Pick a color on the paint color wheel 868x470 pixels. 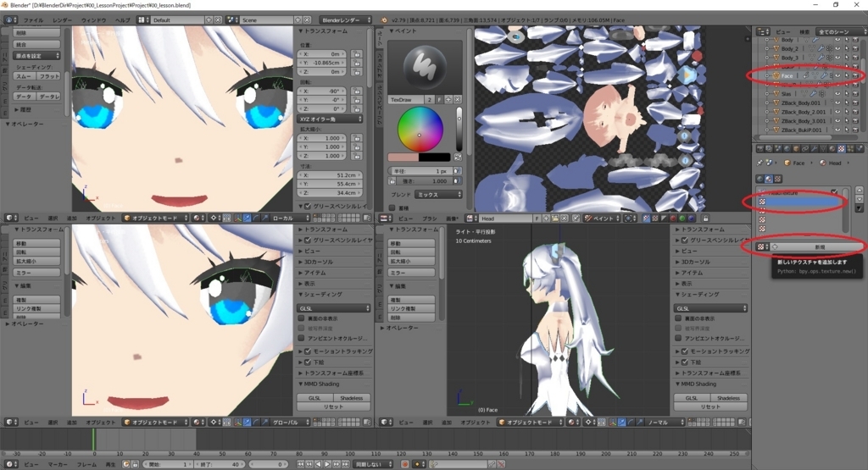pyautogui.click(x=420, y=130)
